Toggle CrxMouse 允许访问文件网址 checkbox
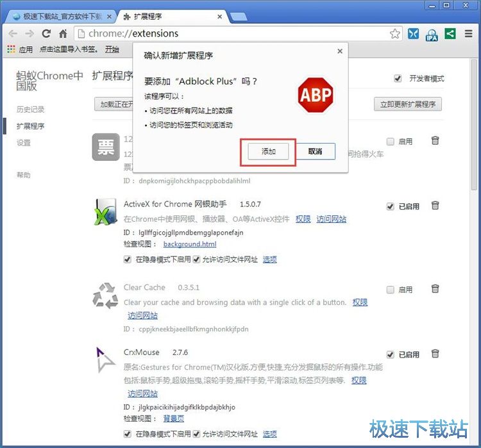The height and width of the screenshot is (448, 481). [x=196, y=434]
